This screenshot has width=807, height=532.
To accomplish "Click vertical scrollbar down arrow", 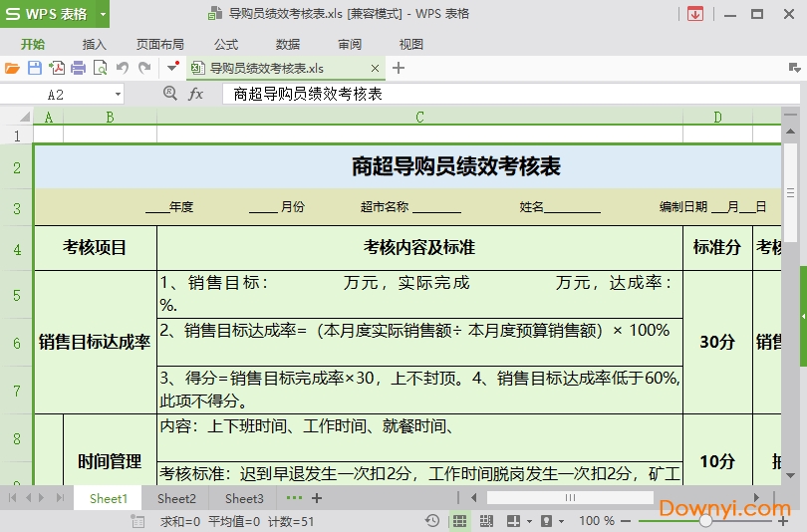I will (x=790, y=475).
